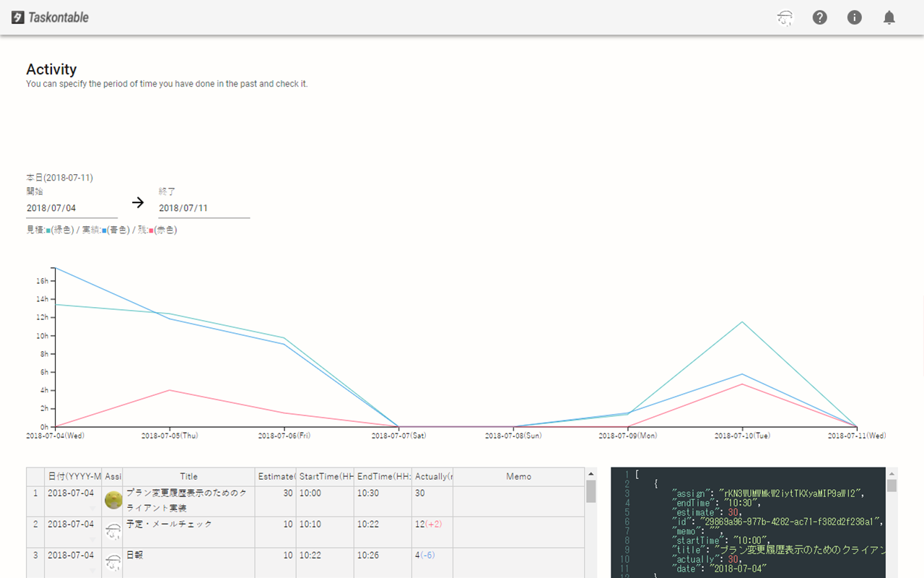Image resolution: width=924 pixels, height=578 pixels.
Task: Click the yellow assignee avatar on row 1
Action: click(113, 499)
